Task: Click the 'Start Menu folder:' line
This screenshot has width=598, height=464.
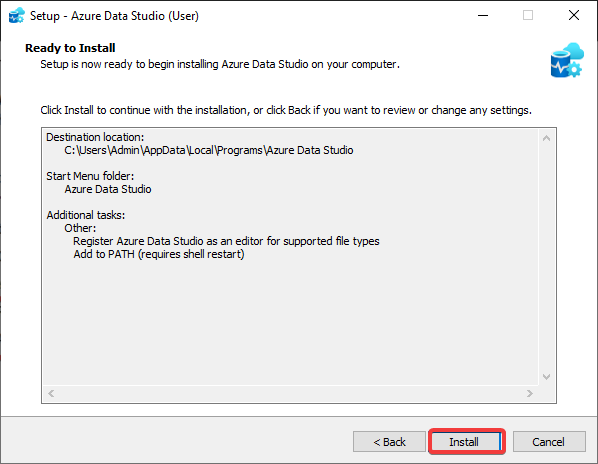Action: (90, 176)
